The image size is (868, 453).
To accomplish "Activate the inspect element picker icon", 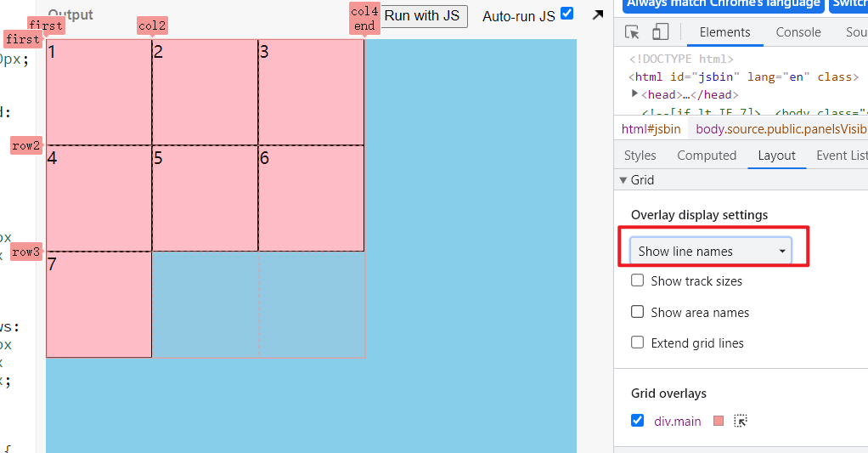I will (632, 32).
